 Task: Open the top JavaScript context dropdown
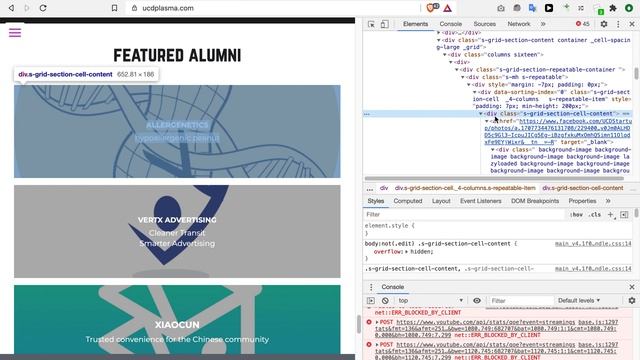[x=431, y=300]
